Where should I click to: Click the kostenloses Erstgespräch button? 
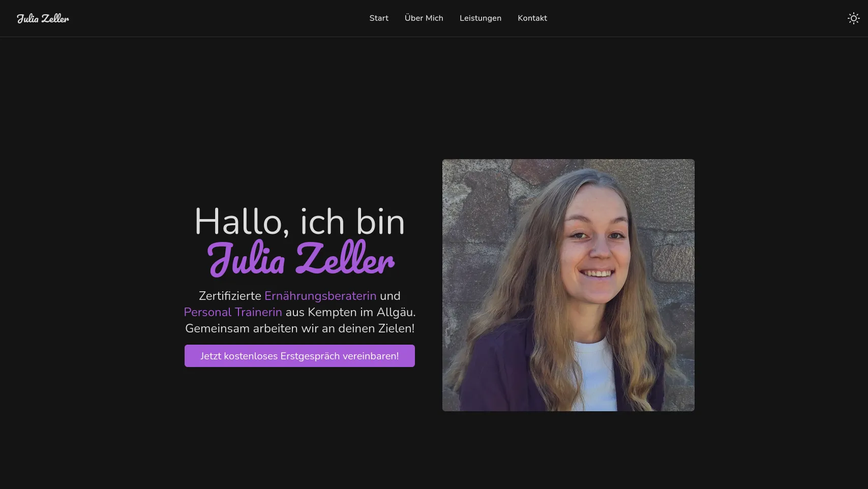click(x=300, y=356)
